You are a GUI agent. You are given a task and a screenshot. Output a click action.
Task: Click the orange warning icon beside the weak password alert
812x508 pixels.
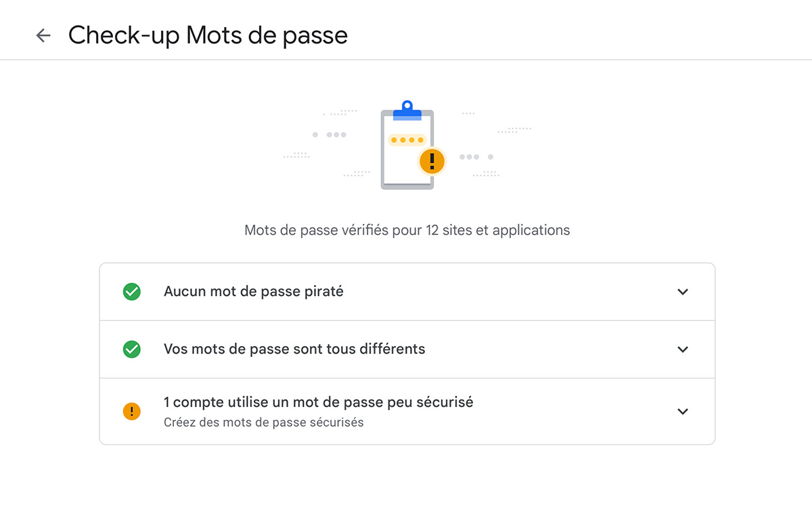tap(131, 410)
